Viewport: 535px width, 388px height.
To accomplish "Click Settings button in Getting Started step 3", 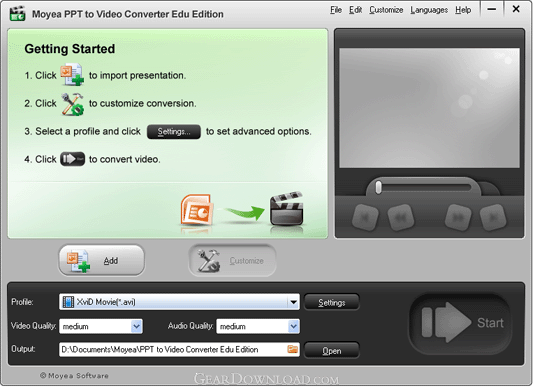I will [x=174, y=132].
